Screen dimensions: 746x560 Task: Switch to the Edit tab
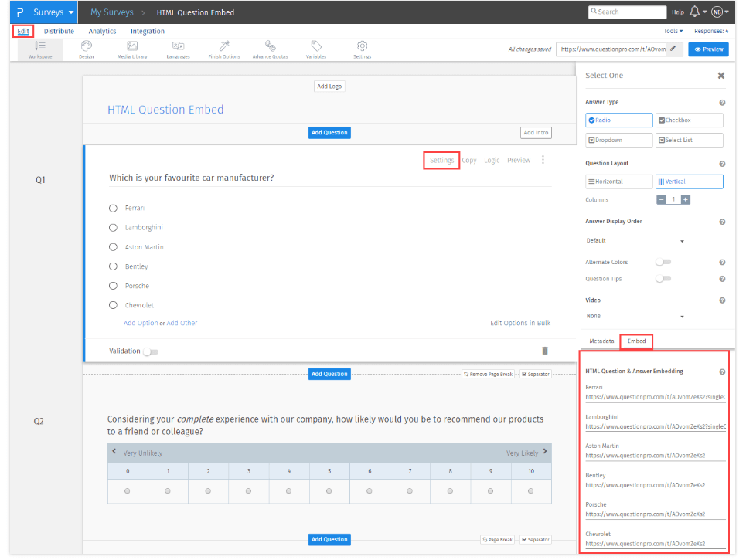coord(23,32)
